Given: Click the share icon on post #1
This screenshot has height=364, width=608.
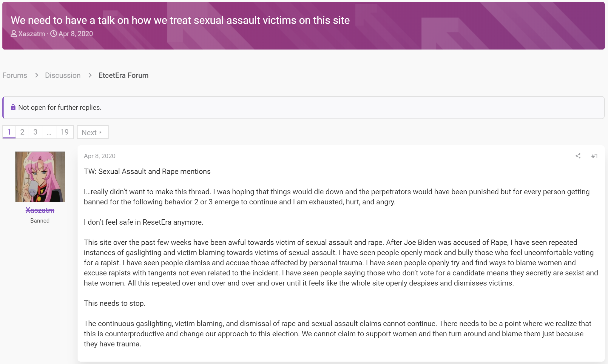Looking at the screenshot, I should 578,156.
